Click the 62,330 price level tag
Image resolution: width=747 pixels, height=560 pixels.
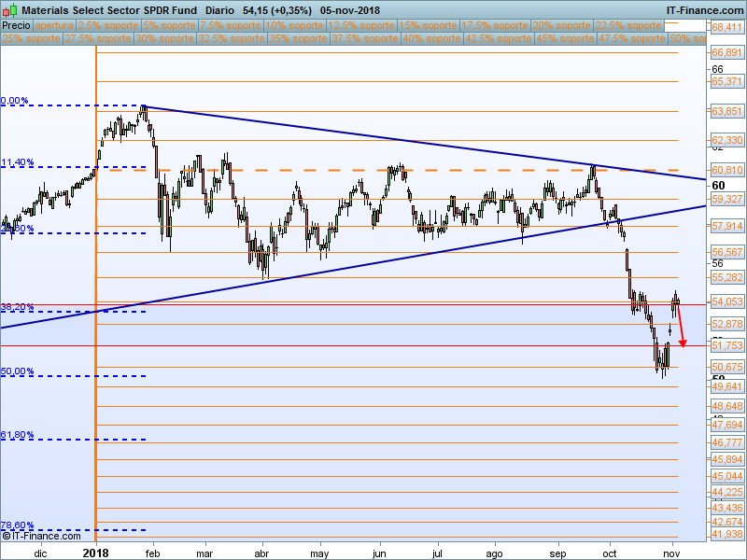pos(727,140)
